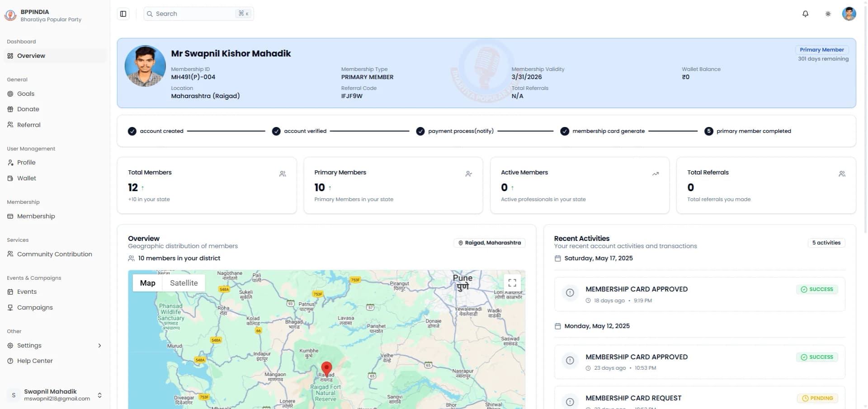Switch the map to Satellite view
The height and width of the screenshot is (409, 868).
pyautogui.click(x=184, y=283)
